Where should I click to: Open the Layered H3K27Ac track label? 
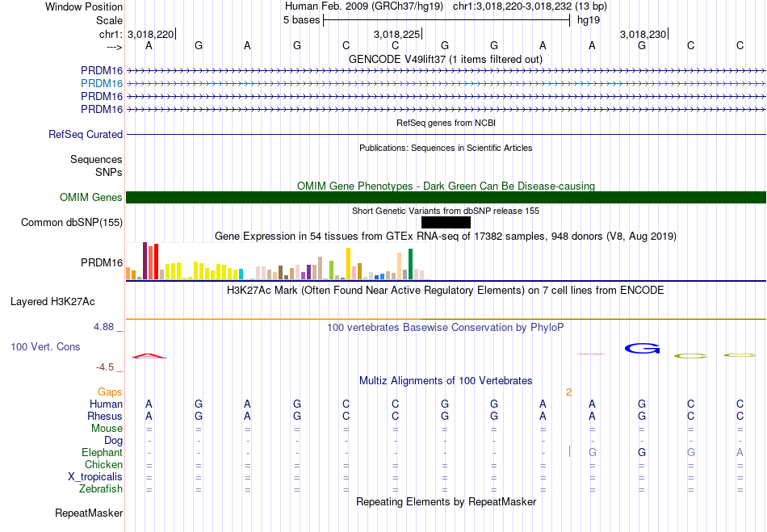(x=52, y=302)
